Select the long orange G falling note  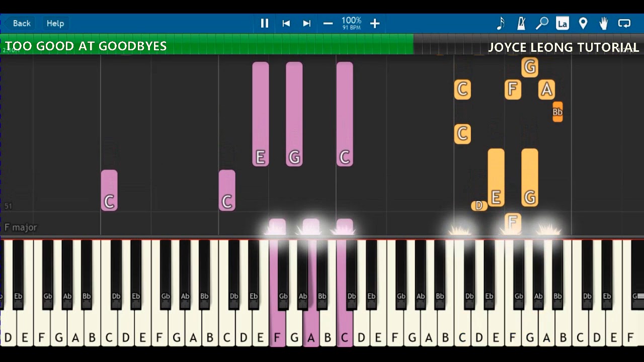530,177
